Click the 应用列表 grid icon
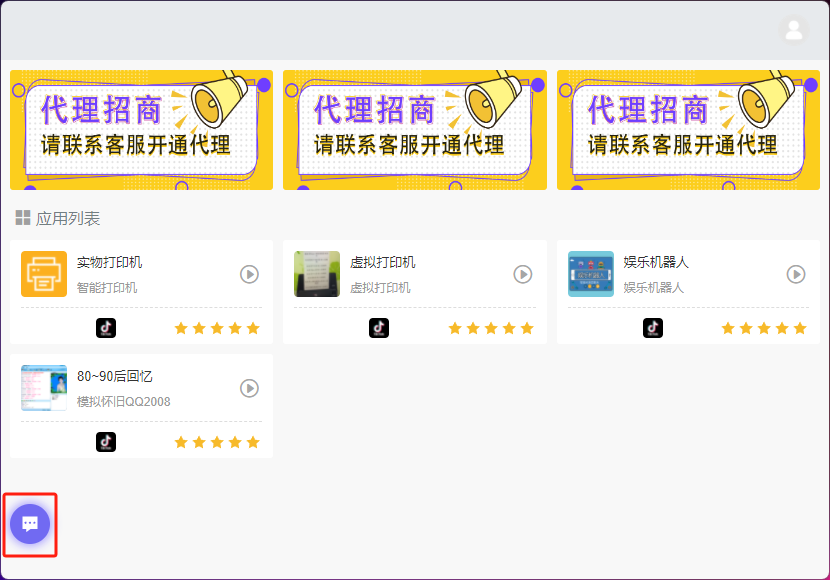Screen dimensions: 830x580 [23, 218]
